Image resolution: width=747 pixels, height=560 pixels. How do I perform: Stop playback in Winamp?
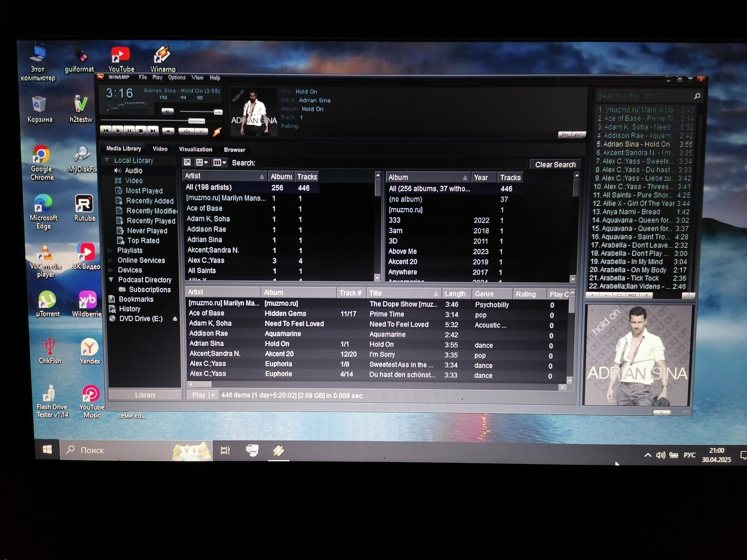pyautogui.click(x=141, y=131)
